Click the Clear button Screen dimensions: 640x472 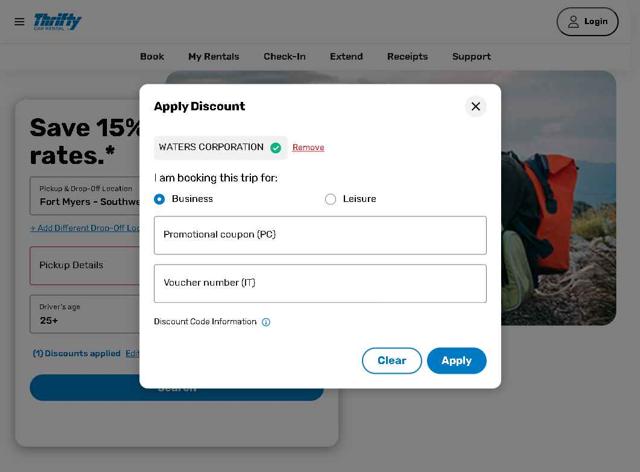(391, 361)
